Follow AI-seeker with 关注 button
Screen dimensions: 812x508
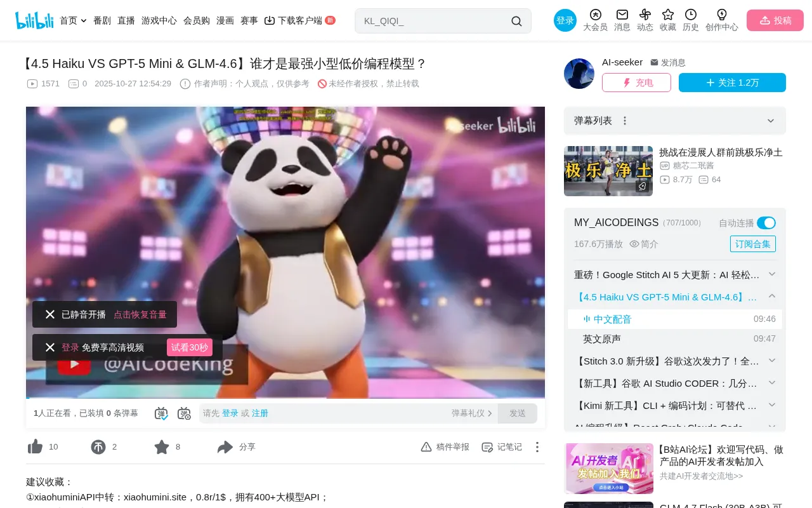tap(732, 83)
